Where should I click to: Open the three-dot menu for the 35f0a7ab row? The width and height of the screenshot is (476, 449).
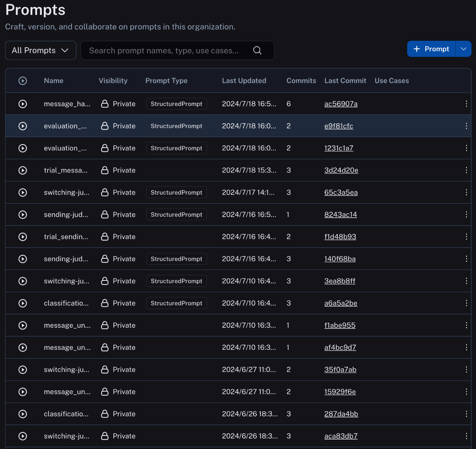pos(466,370)
